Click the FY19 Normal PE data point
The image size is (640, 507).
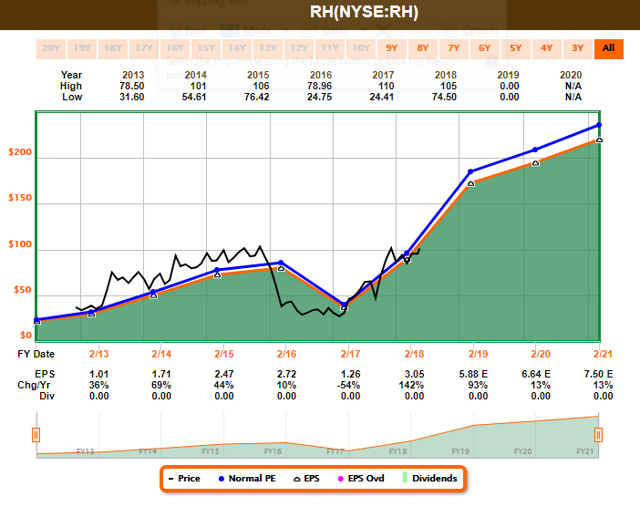pyautogui.click(x=471, y=172)
